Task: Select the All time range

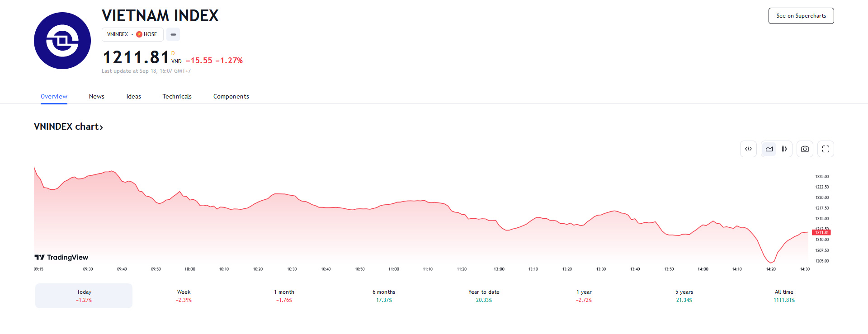Action: point(784,296)
